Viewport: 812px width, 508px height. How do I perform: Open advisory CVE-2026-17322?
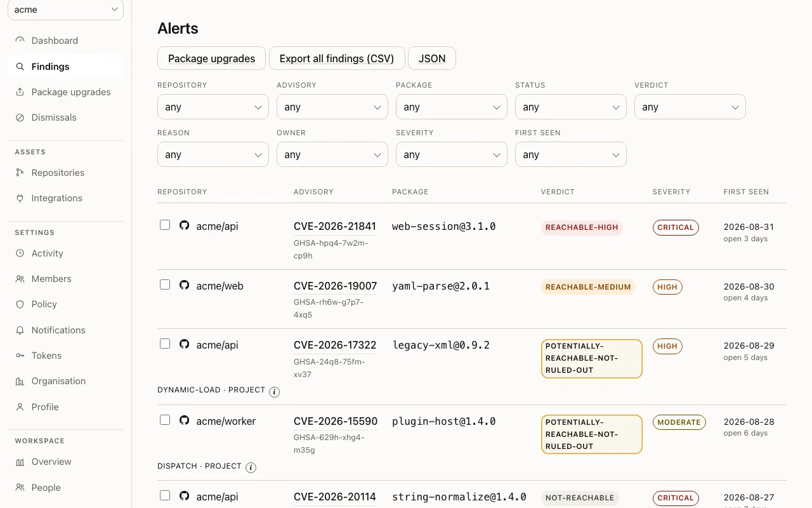click(335, 345)
